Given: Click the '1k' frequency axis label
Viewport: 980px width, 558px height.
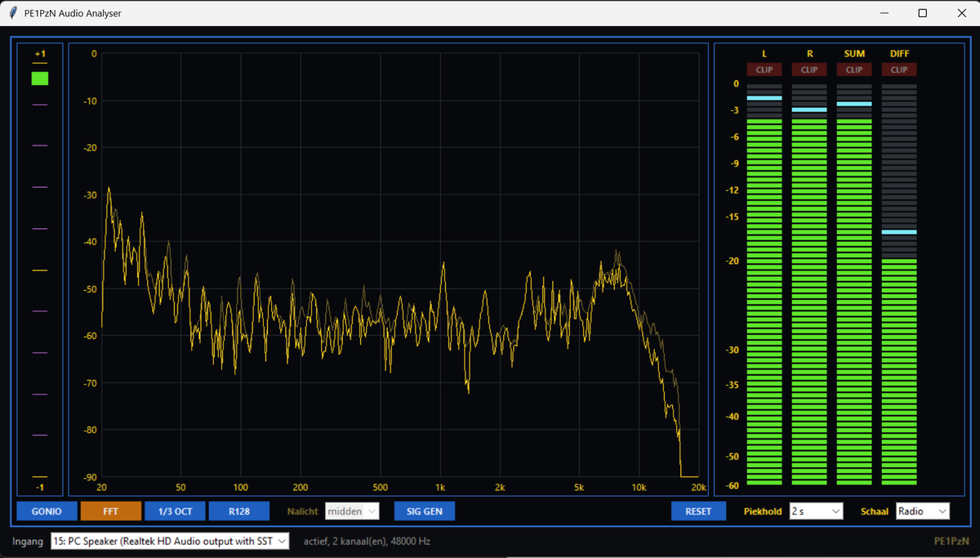Looking at the screenshot, I should [440, 487].
